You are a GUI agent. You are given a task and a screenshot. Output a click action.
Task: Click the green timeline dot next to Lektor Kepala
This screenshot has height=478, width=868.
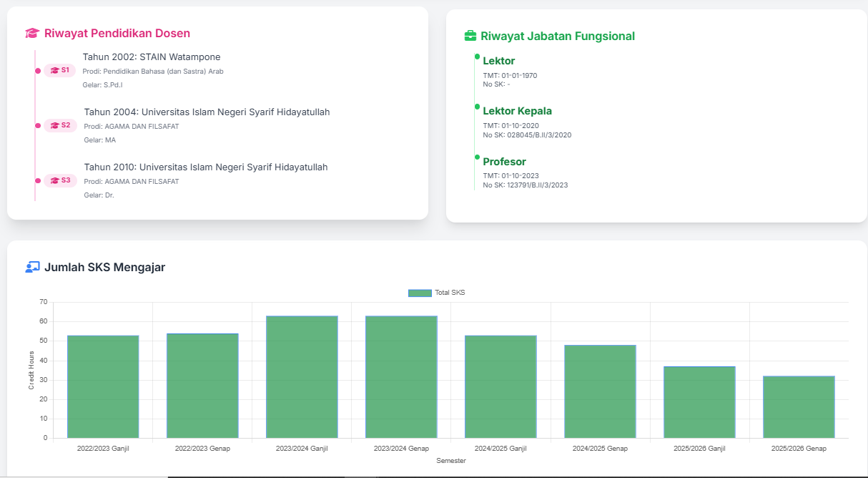click(477, 107)
